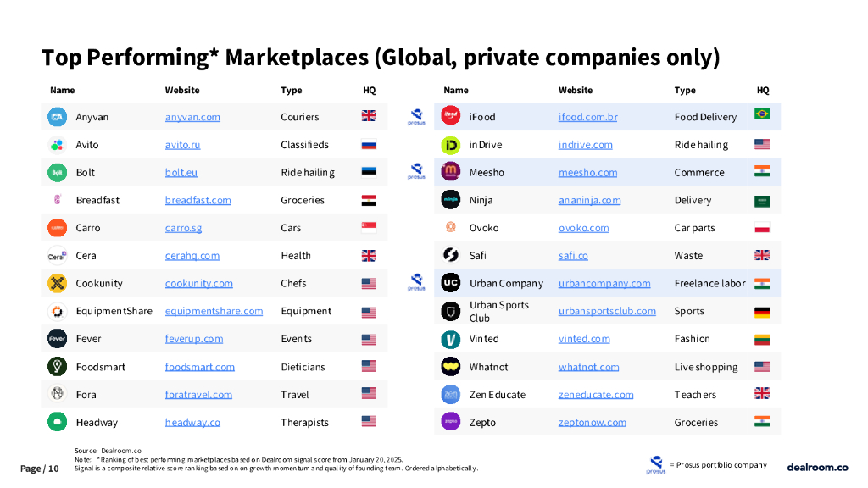Screen dimensions: 868x488
Task: Visit the zeptonow.com link
Action: pyautogui.click(x=593, y=422)
